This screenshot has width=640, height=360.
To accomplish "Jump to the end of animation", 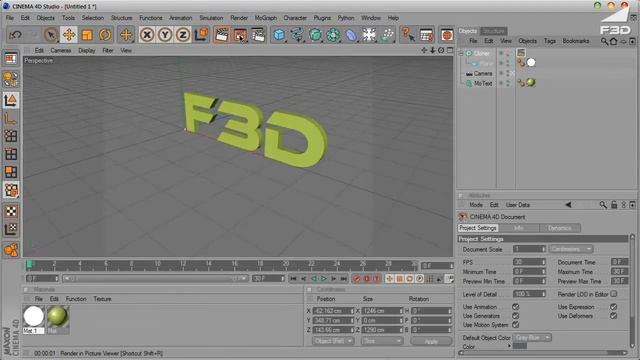I will coord(344,278).
